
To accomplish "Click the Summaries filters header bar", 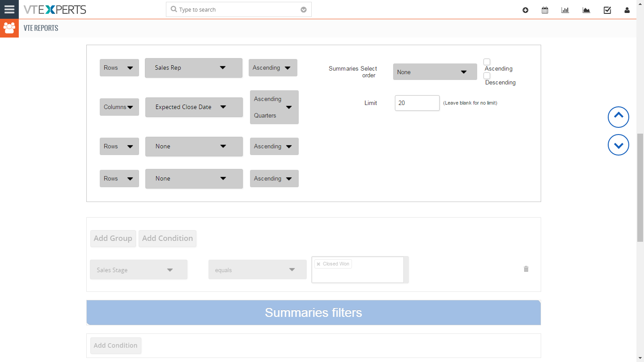I will coord(314,312).
